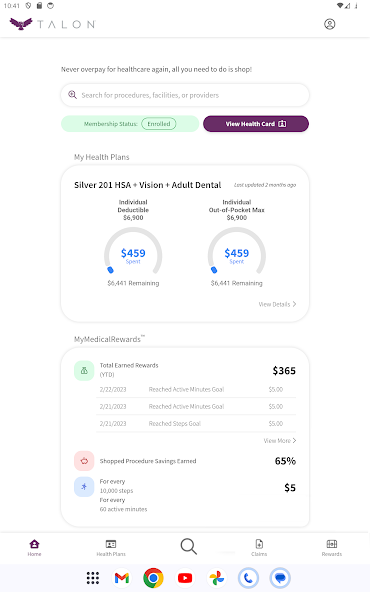The height and width of the screenshot is (592, 370).
Task: Switch to the Claims tab
Action: coord(259,548)
